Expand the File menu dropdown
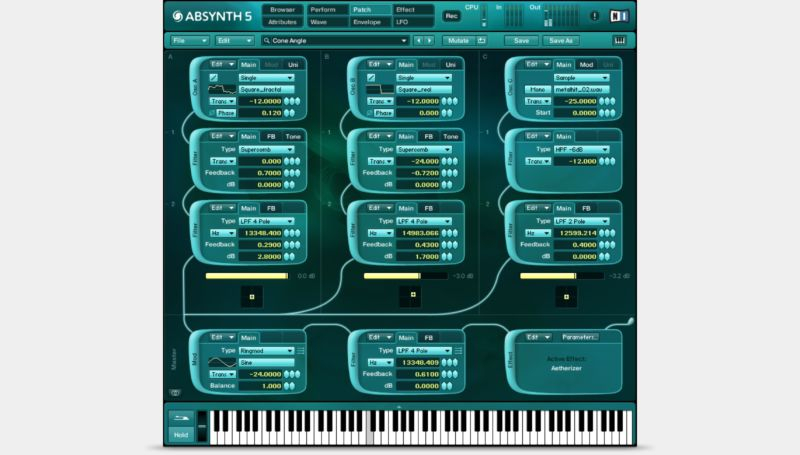 [x=190, y=41]
